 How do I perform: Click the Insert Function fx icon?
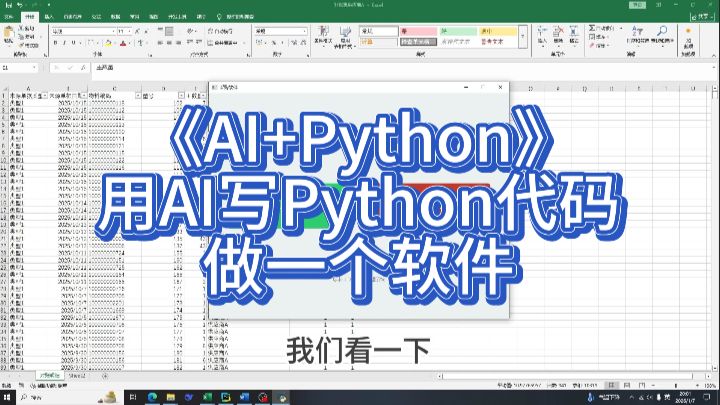click(83, 68)
